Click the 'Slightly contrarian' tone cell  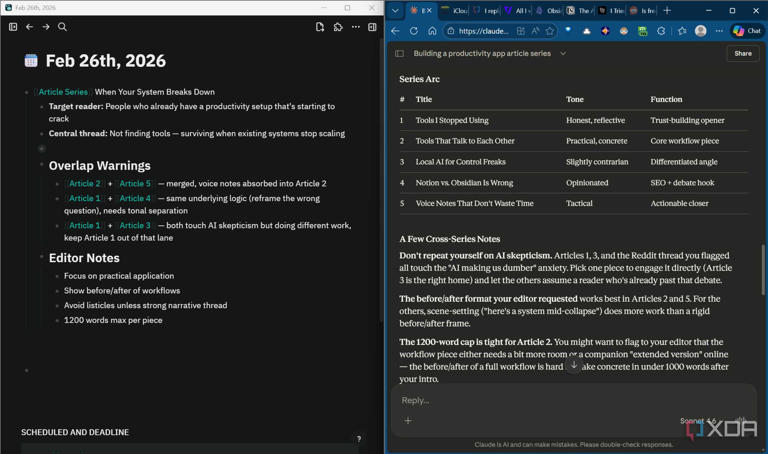(x=597, y=162)
